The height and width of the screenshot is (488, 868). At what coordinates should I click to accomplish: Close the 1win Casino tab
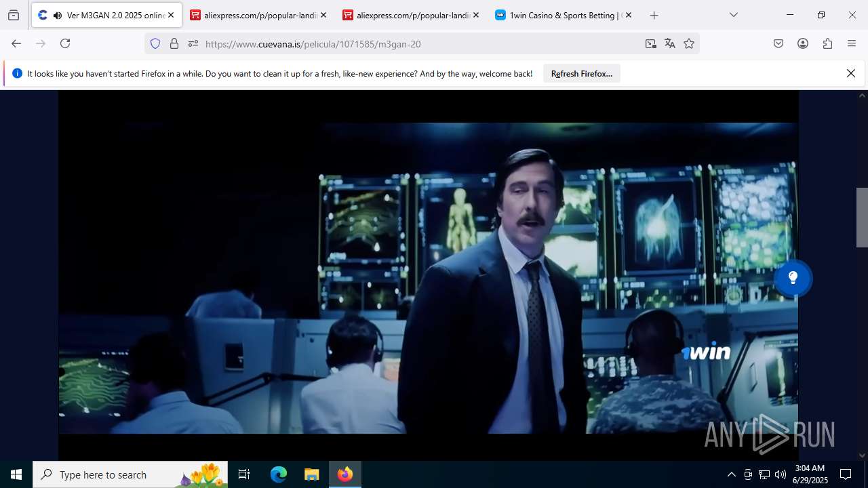tap(629, 15)
